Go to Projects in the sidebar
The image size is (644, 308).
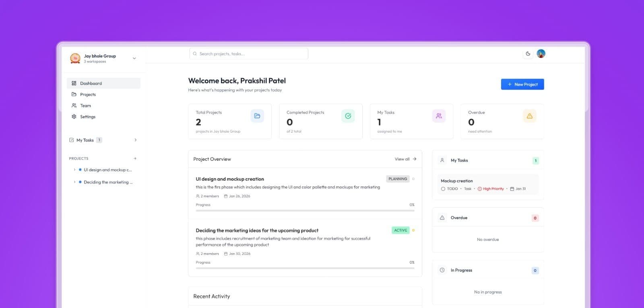(103, 94)
